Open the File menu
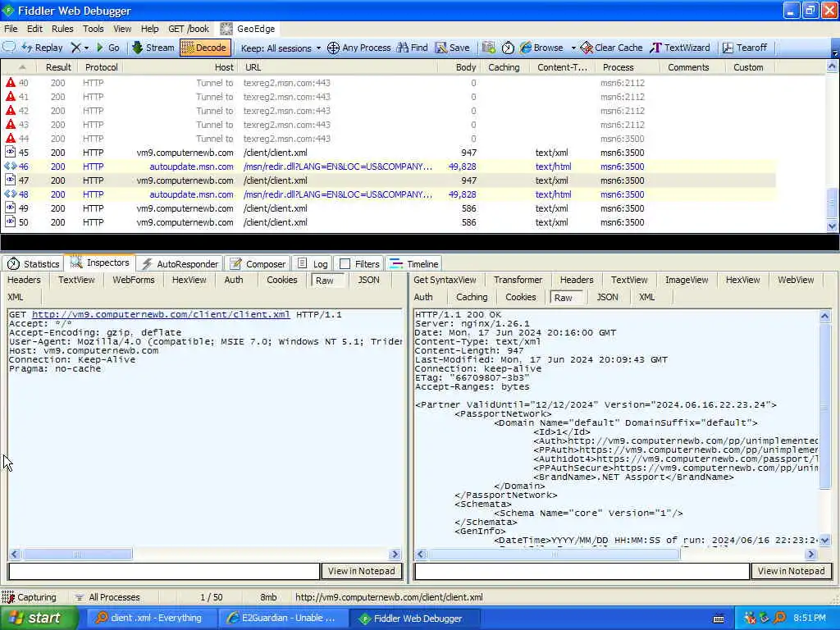Viewport: 840px width, 630px height. 11,29
